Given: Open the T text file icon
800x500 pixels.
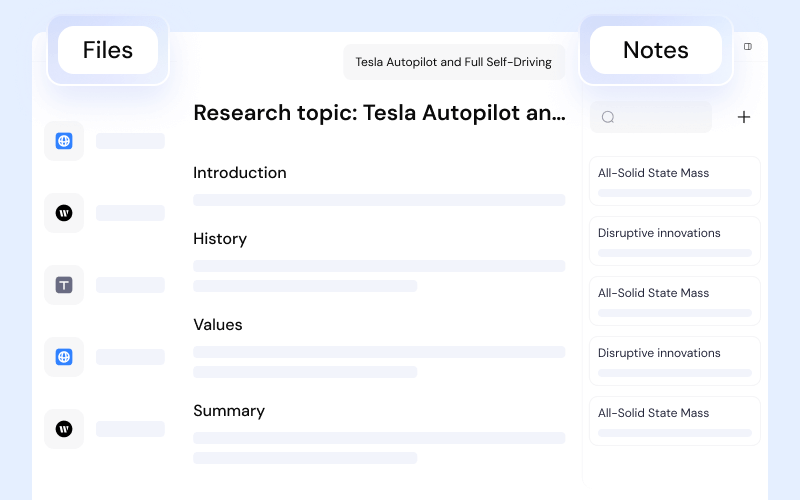Looking at the screenshot, I should point(64,285).
